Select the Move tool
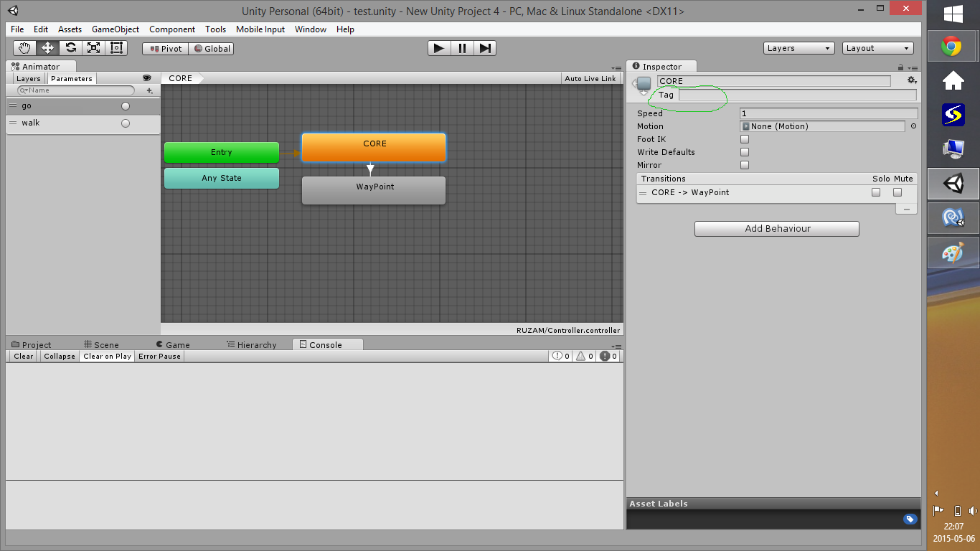This screenshot has height=551, width=980. point(47,48)
